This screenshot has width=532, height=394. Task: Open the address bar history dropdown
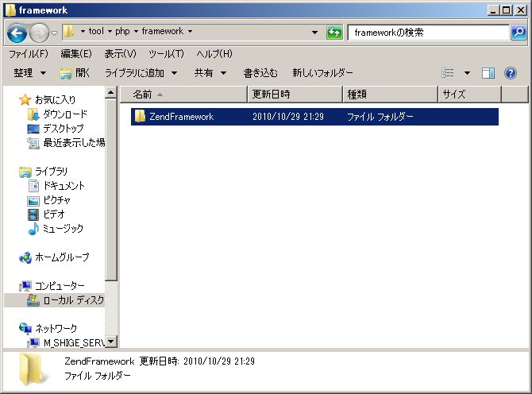coord(315,33)
